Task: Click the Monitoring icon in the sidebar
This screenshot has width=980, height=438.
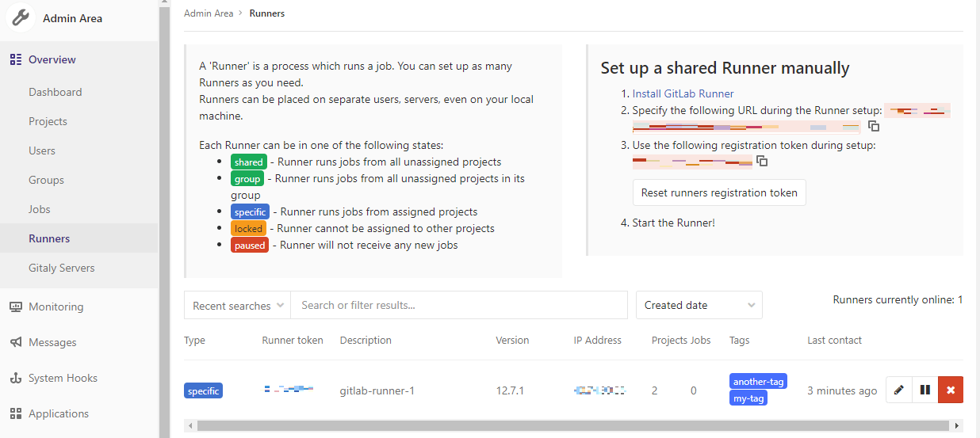Action: (16, 307)
